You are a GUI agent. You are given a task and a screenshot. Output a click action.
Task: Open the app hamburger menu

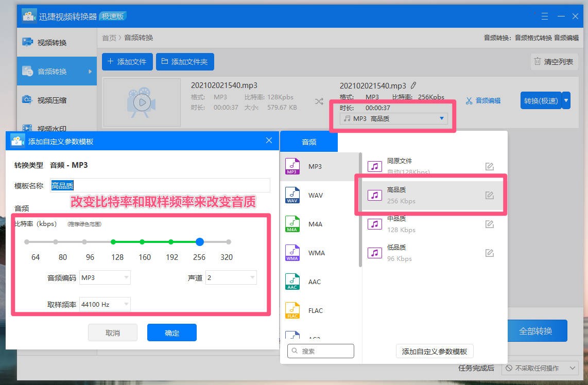(544, 16)
